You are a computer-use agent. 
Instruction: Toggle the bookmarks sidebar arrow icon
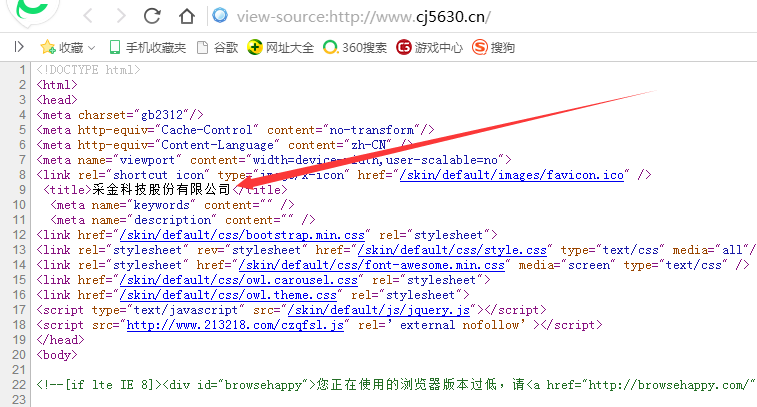point(19,47)
